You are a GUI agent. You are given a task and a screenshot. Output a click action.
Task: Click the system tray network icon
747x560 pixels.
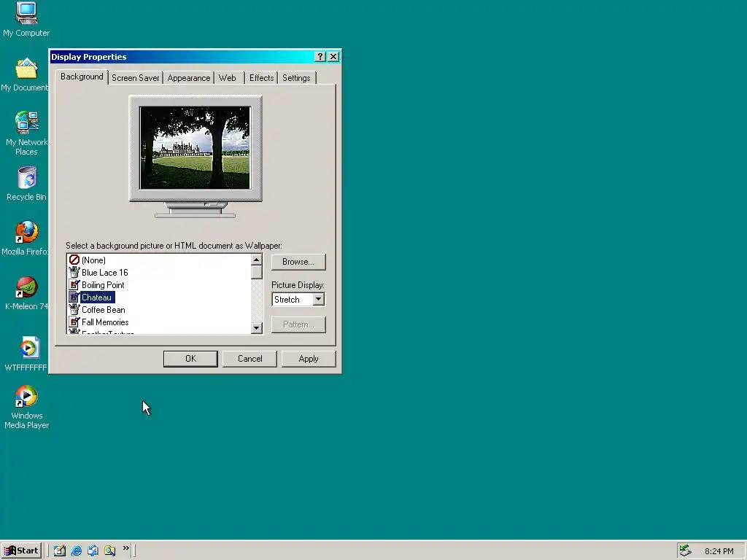click(x=685, y=551)
